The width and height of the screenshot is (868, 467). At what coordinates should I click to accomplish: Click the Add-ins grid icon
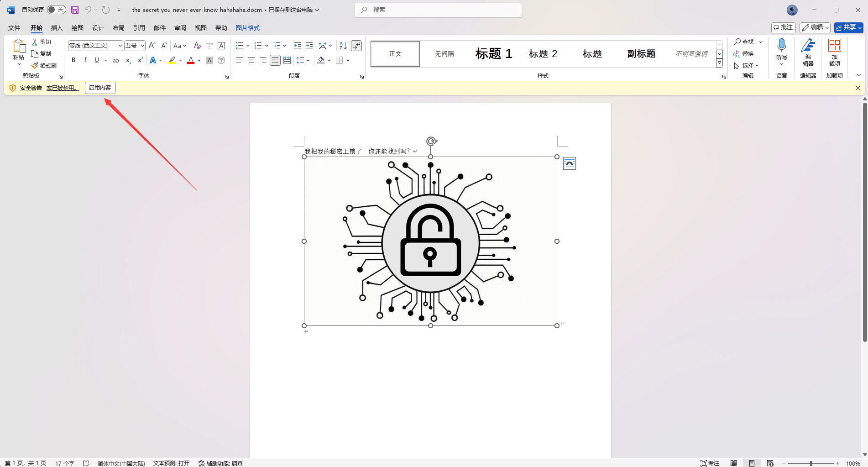[x=834, y=46]
